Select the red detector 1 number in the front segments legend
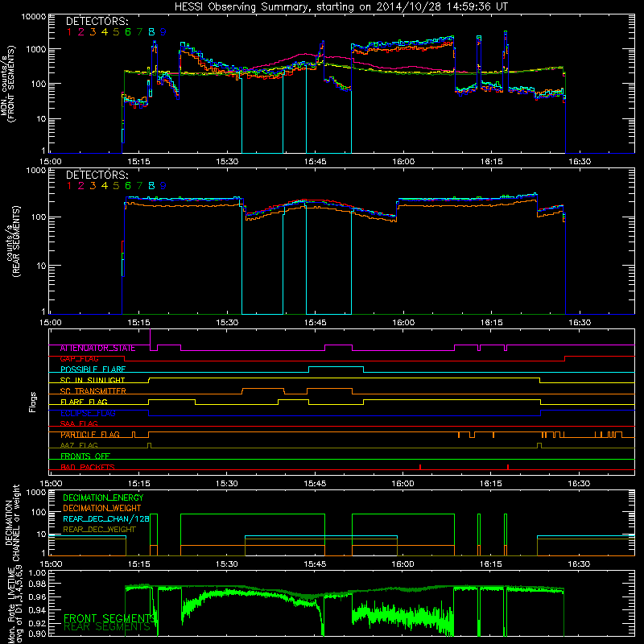 coord(69,32)
